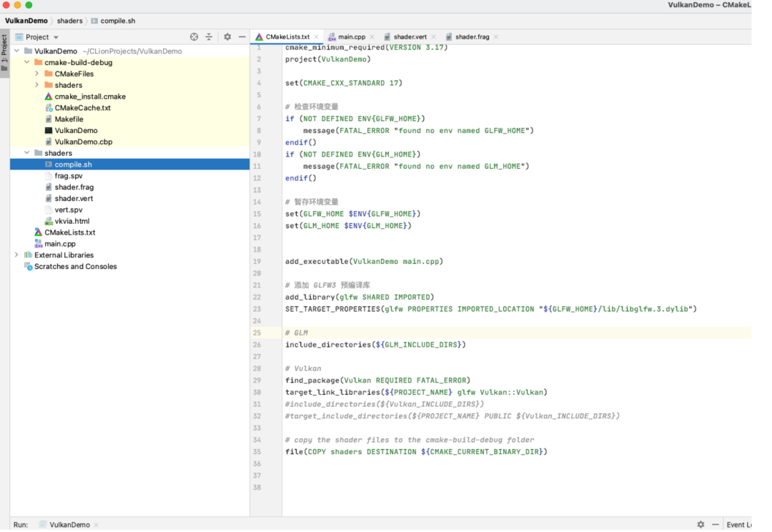
Task: Click the add_executable line in editor
Action: pos(364,262)
